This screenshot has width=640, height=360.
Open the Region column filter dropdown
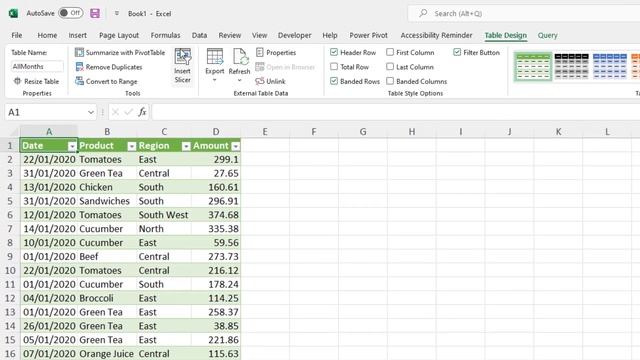[x=186, y=146]
